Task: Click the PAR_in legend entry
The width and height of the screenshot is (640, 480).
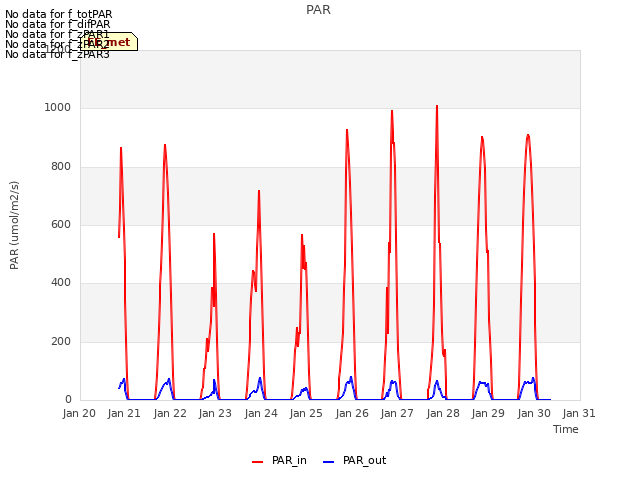Action: coord(279,460)
